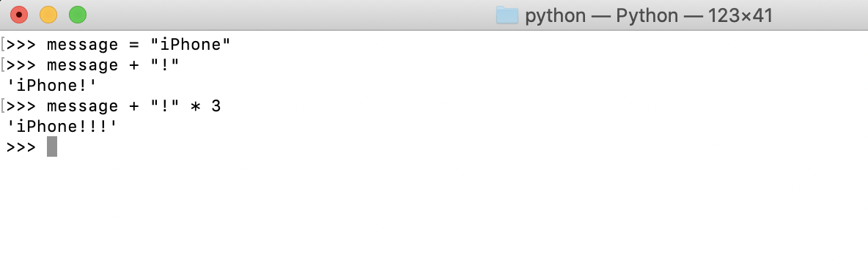
Task: Click the last empty ">>>" prompt
Action: coord(21,147)
